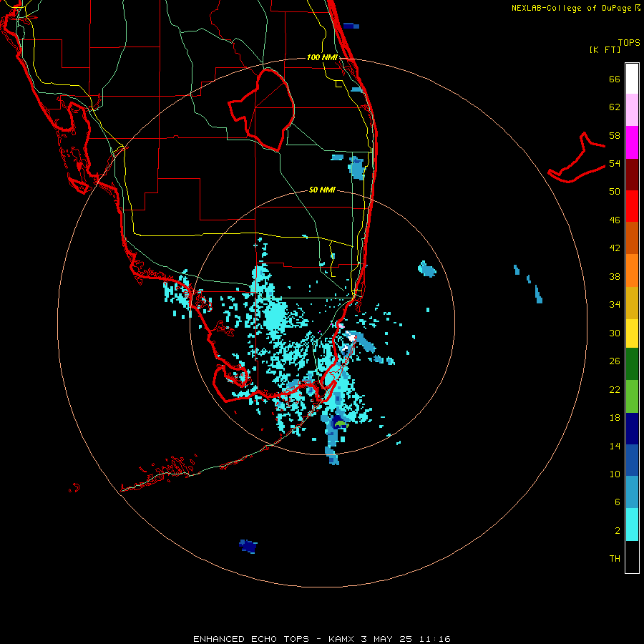Click the legend value 6
The image size is (644, 644).
point(618,502)
